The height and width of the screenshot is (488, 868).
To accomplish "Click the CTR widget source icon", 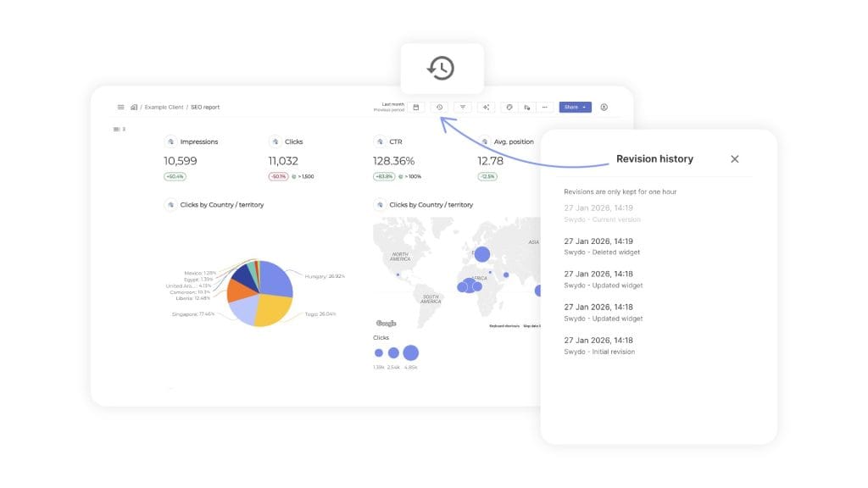I will click(x=380, y=141).
